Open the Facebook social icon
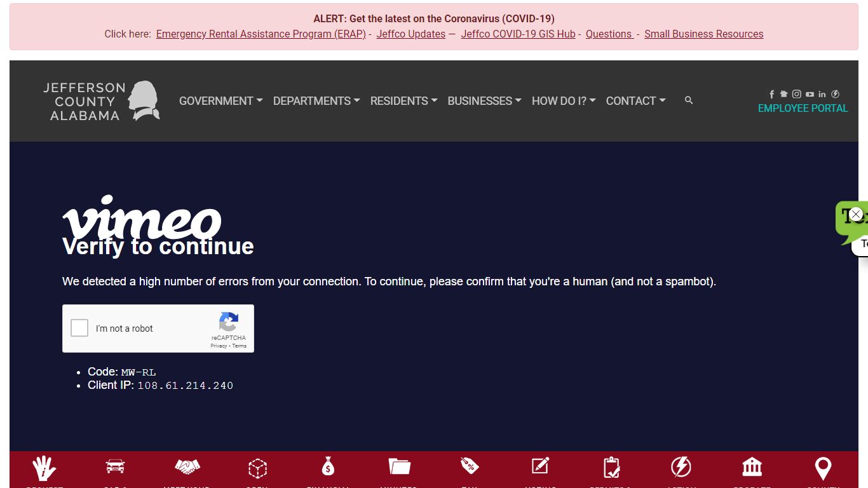The height and width of the screenshot is (488, 868). (x=772, y=94)
